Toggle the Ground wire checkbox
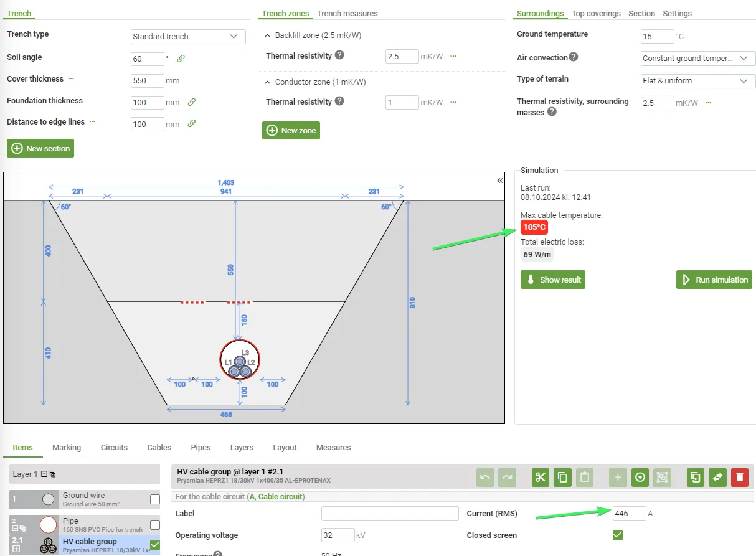The image size is (756, 556). (x=155, y=499)
